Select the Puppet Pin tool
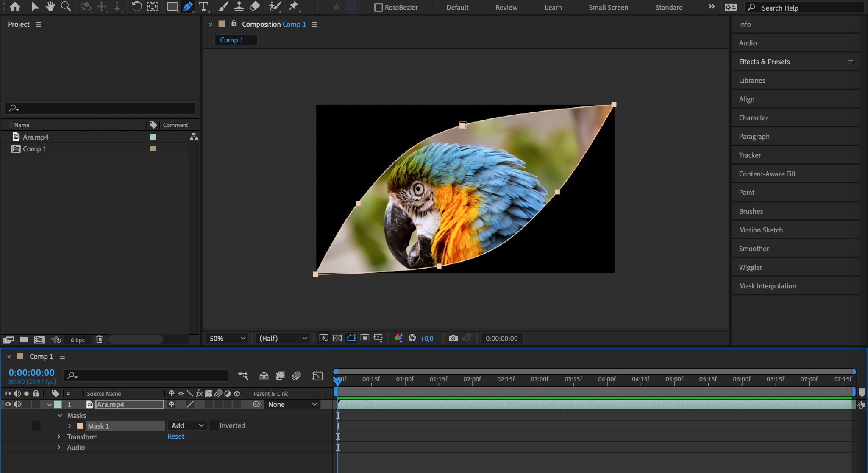This screenshot has width=868, height=473. pyautogui.click(x=293, y=6)
